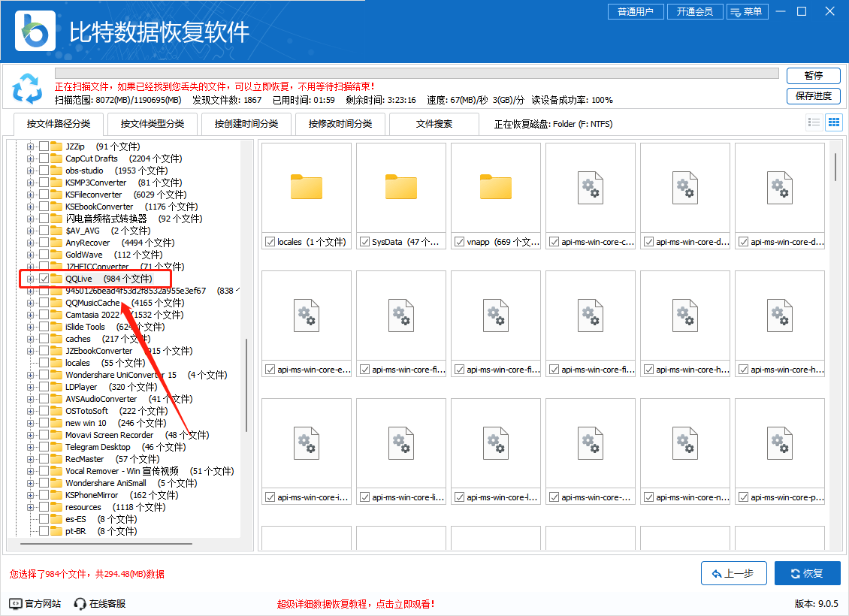The width and height of the screenshot is (849, 616).
Task: Check the QQMusicCache folder checkbox
Action: pos(44,303)
